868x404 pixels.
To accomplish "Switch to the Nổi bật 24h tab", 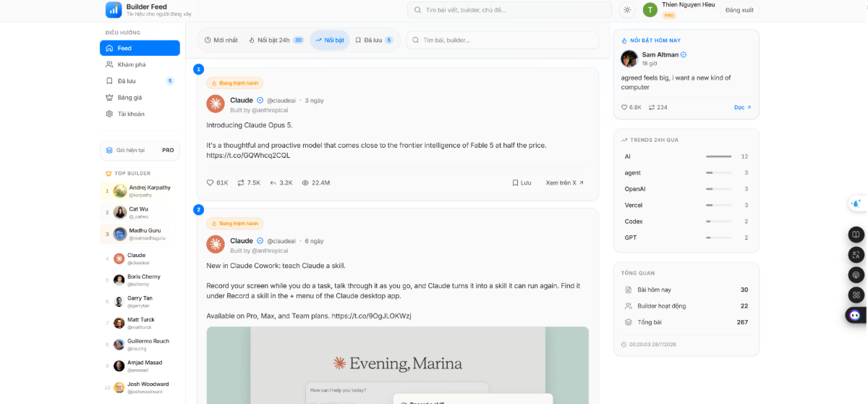I will tap(276, 40).
